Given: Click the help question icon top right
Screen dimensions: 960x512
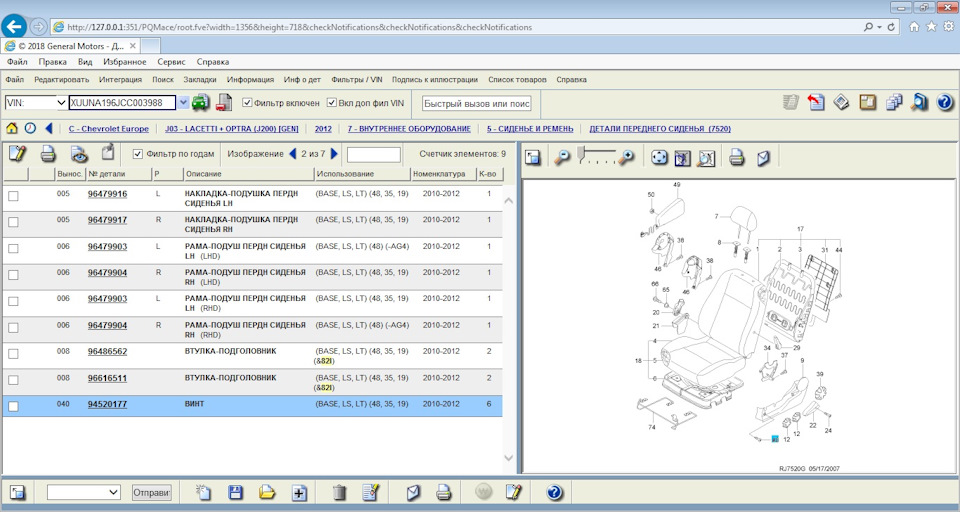Looking at the screenshot, I should pos(945,102).
